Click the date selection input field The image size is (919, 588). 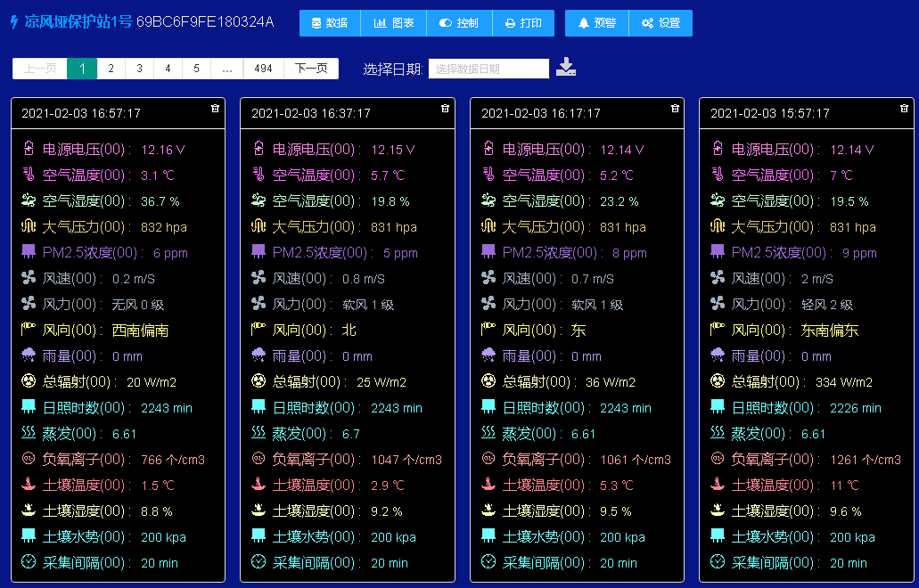click(488, 69)
